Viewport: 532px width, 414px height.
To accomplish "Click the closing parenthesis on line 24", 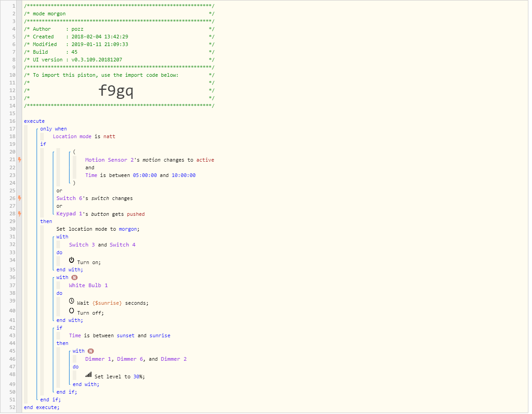I will tap(75, 183).
